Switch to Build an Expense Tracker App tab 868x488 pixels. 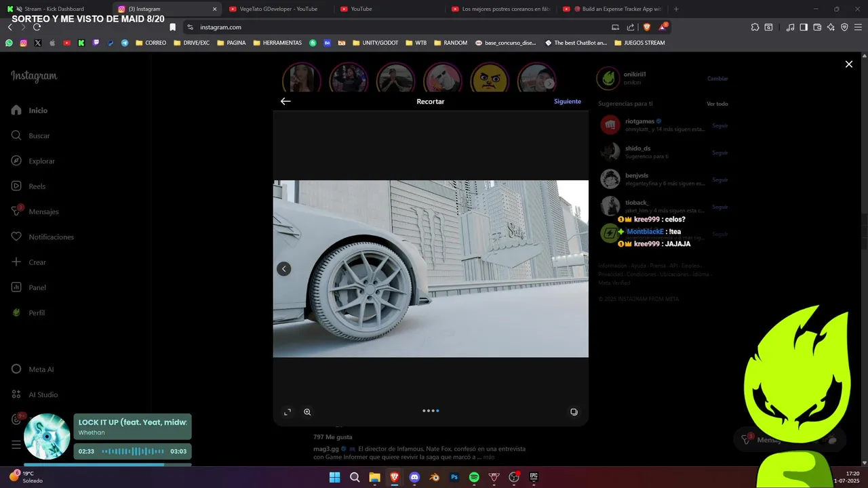(x=612, y=9)
